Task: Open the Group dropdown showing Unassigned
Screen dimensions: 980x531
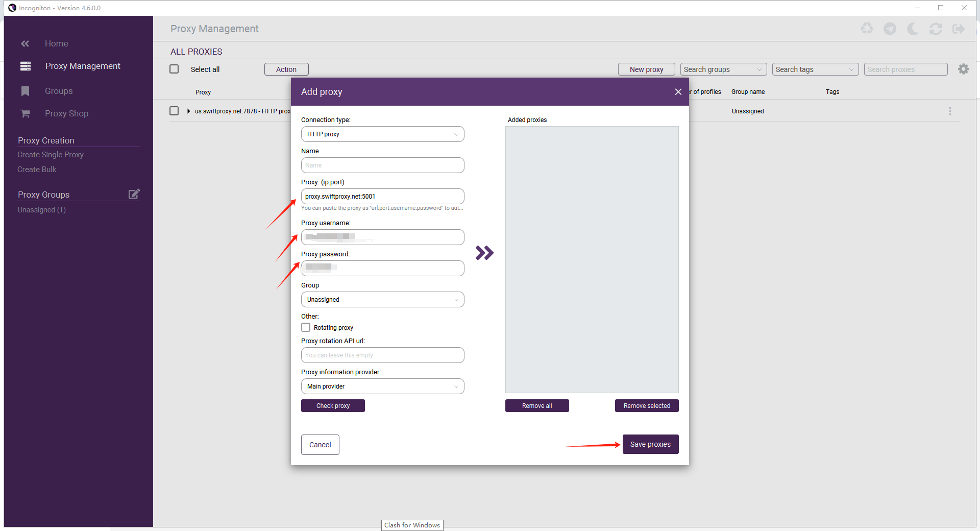Action: point(382,300)
